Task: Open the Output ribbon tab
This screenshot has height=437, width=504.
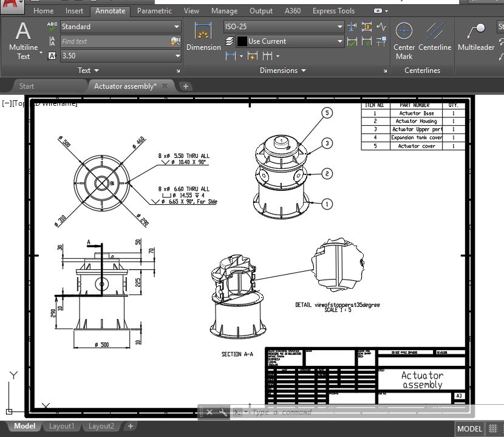Action: click(261, 11)
